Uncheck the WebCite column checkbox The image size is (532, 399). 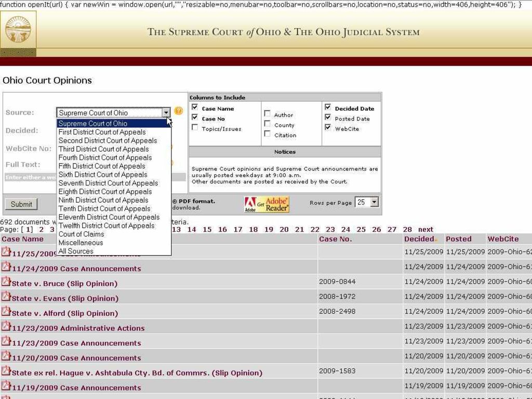click(328, 127)
